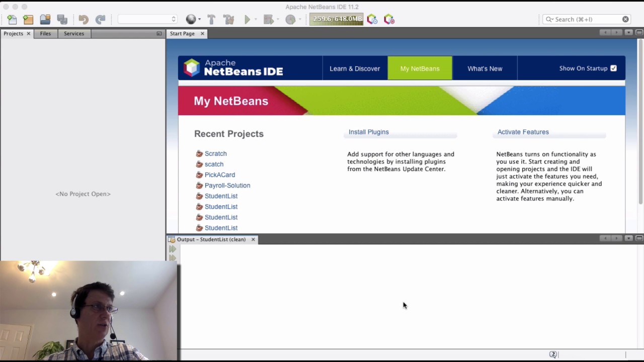Open the Debug Project dropdown arrow
644x362 pixels.
click(277, 20)
